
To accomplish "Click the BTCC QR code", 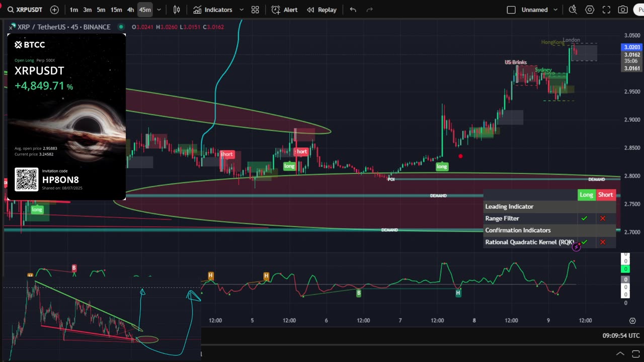I will (x=27, y=179).
